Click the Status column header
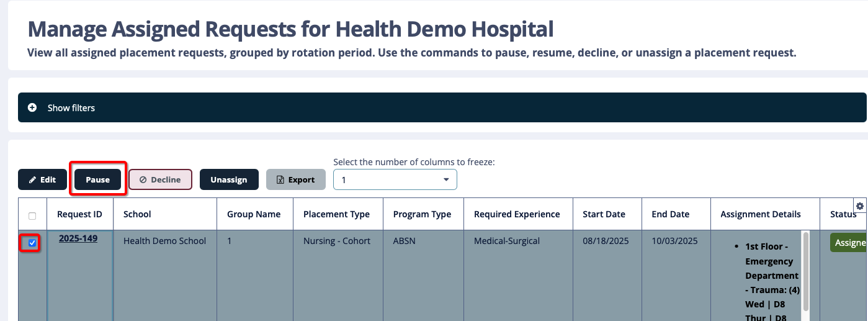This screenshot has width=868, height=321. pos(843,214)
